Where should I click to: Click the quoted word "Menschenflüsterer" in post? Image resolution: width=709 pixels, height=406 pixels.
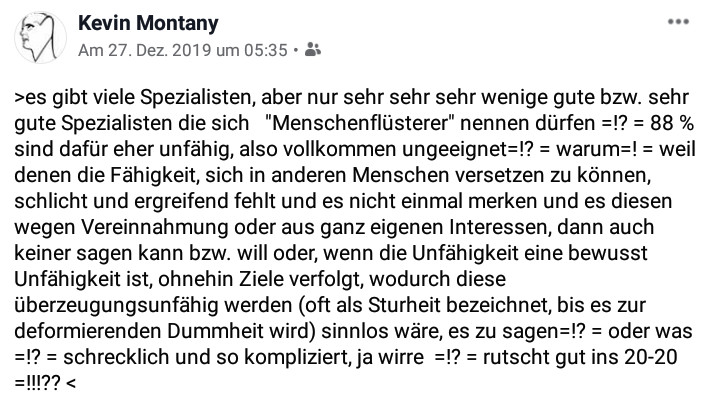pyautogui.click(x=359, y=123)
